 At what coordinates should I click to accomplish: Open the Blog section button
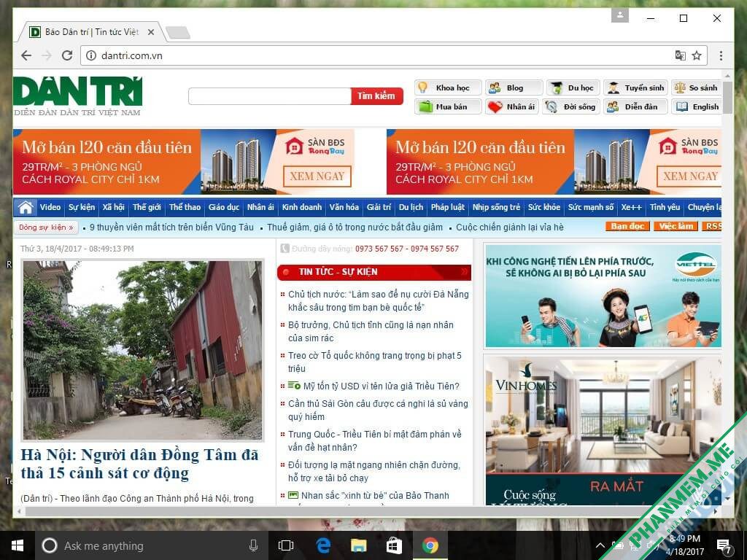pos(514,87)
